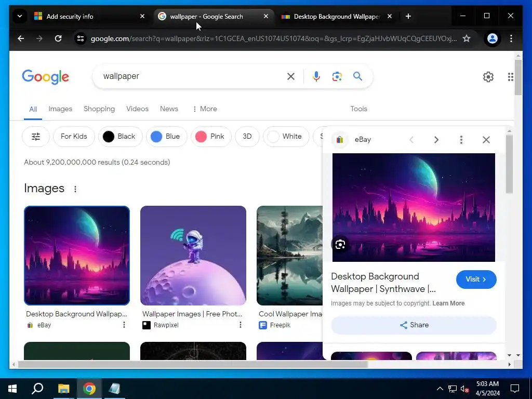The height and width of the screenshot is (399, 532).
Task: Open options for eBay image result
Action: 124,325
